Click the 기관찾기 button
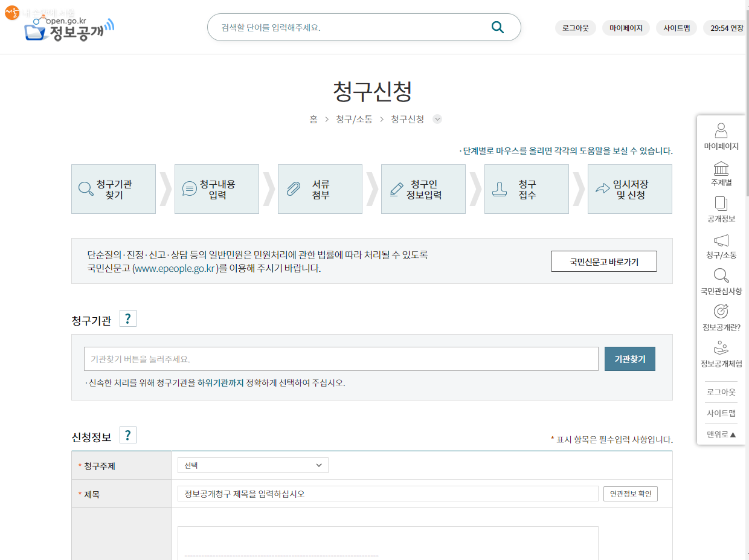 tap(629, 359)
